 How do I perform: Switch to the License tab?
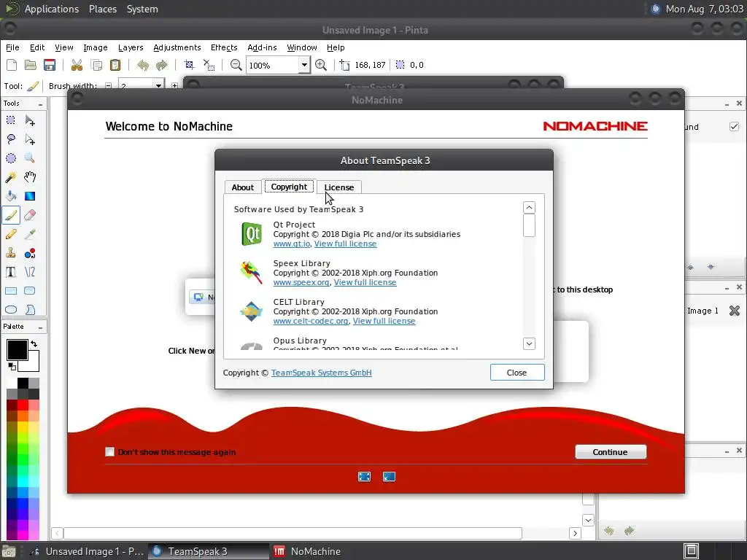pyautogui.click(x=339, y=187)
